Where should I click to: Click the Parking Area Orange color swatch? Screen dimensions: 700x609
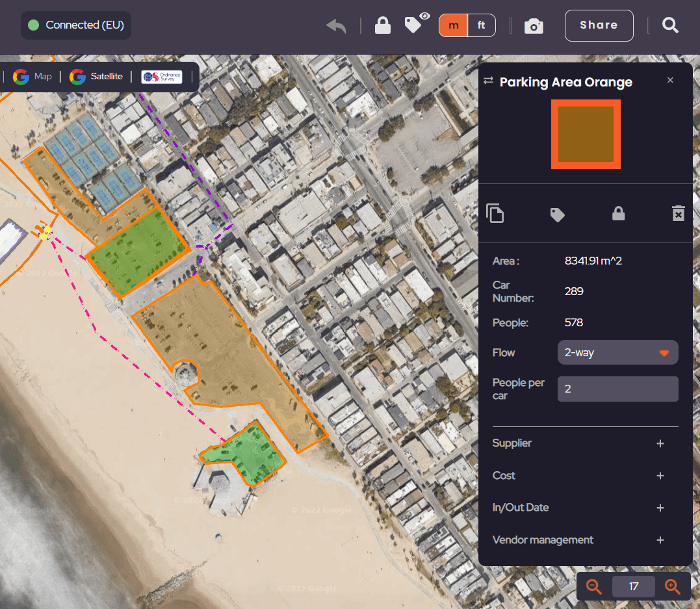pyautogui.click(x=585, y=134)
